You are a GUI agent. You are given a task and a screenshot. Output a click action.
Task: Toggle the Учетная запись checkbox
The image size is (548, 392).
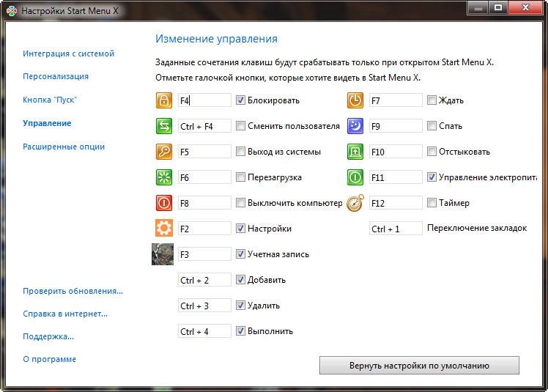coord(240,254)
